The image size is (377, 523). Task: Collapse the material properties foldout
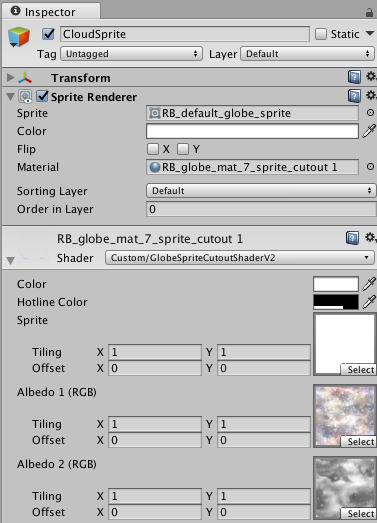click(10, 260)
